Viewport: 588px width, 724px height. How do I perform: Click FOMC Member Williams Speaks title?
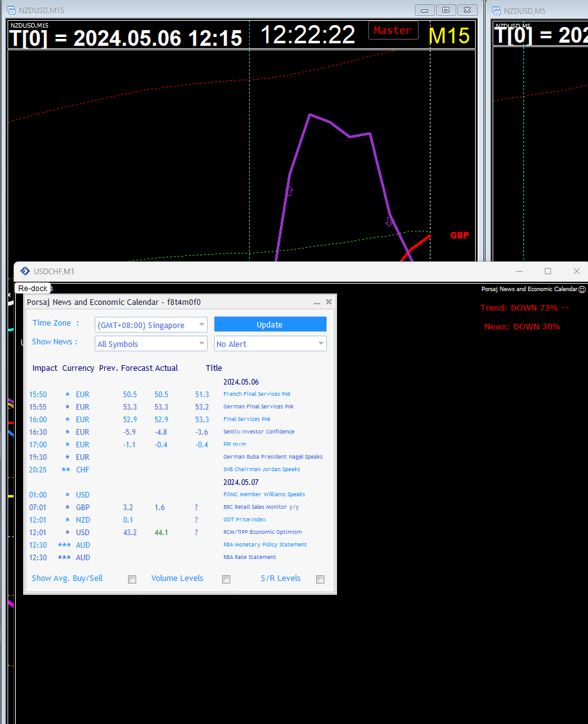click(x=264, y=494)
